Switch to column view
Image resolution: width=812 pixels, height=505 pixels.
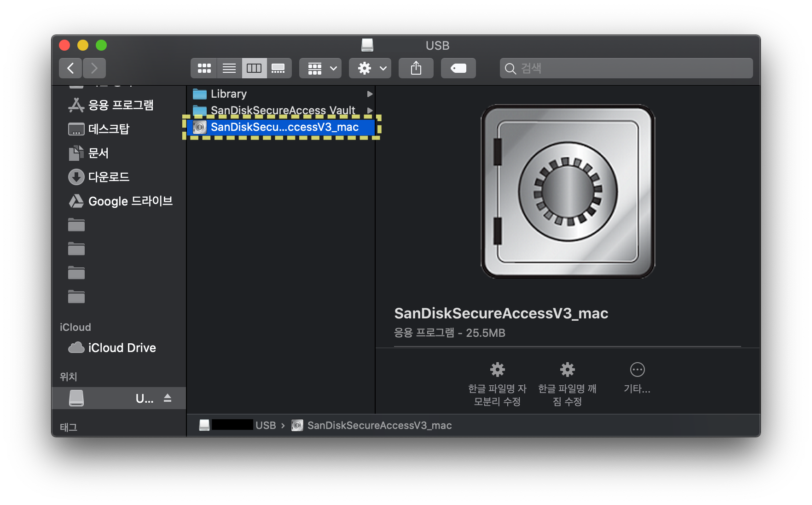[254, 68]
